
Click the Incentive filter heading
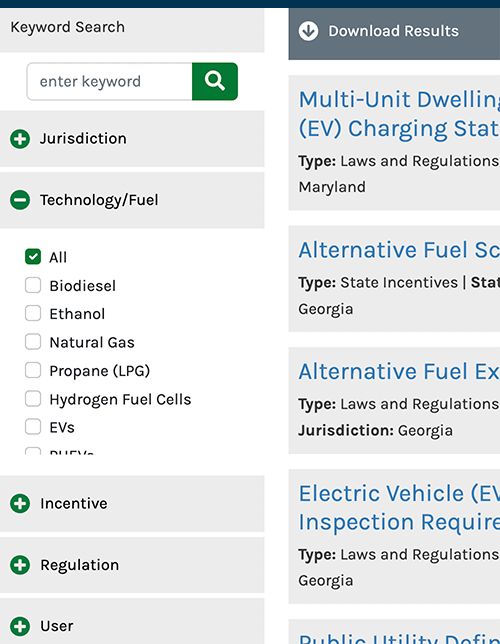(x=74, y=504)
